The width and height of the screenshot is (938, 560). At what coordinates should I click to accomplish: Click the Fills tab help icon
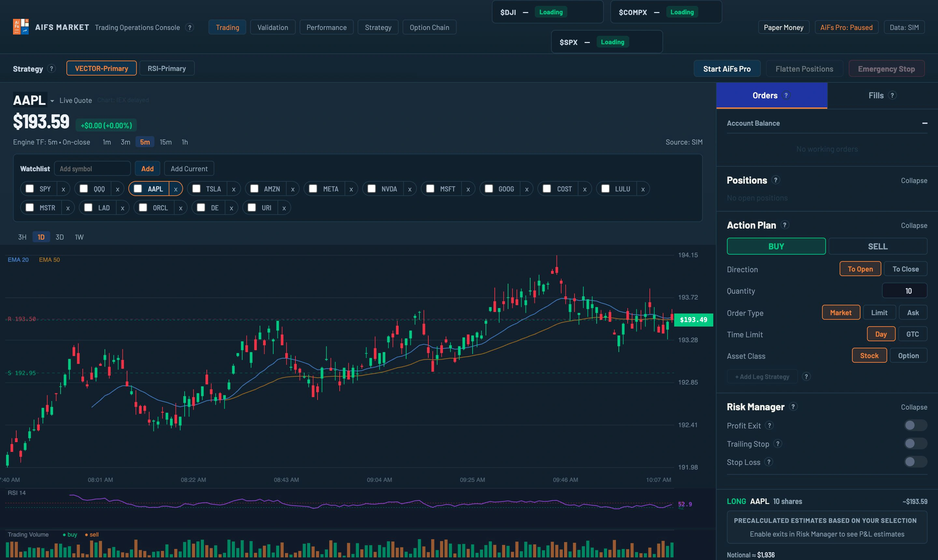point(892,95)
